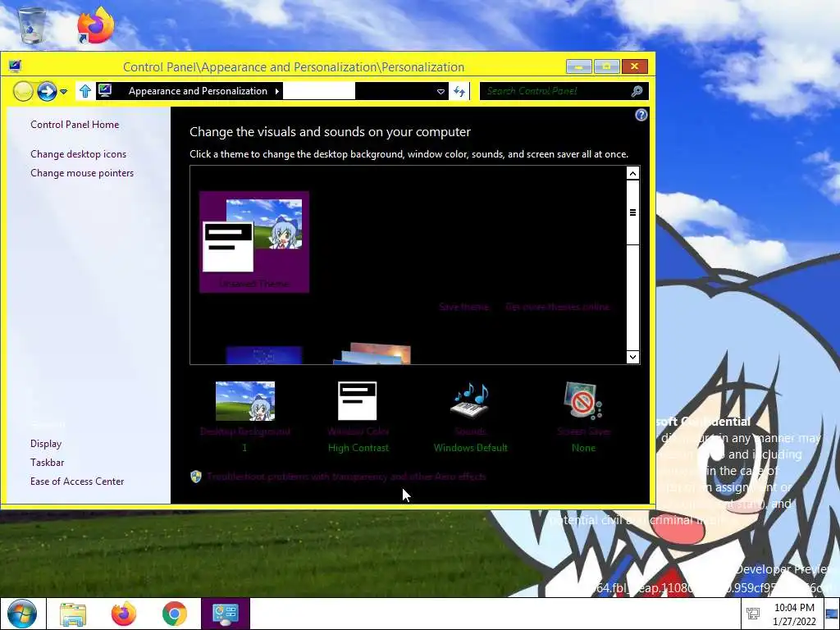
Task: Open File Explorer from the taskbar
Action: click(x=73, y=614)
